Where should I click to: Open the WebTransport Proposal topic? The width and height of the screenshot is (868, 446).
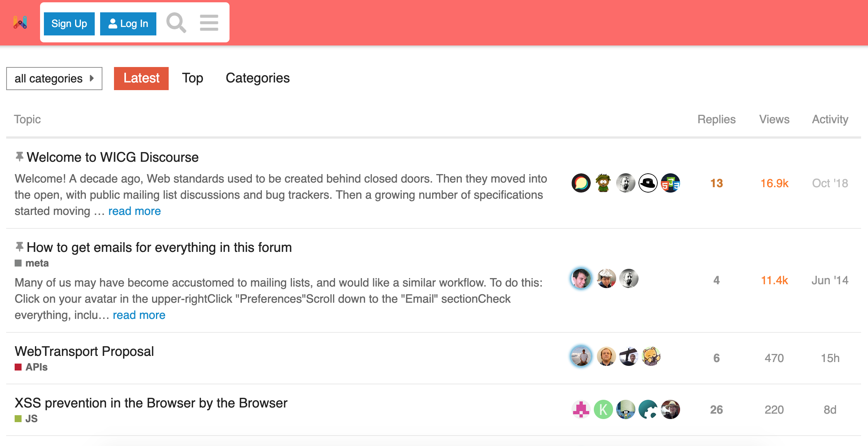click(84, 351)
